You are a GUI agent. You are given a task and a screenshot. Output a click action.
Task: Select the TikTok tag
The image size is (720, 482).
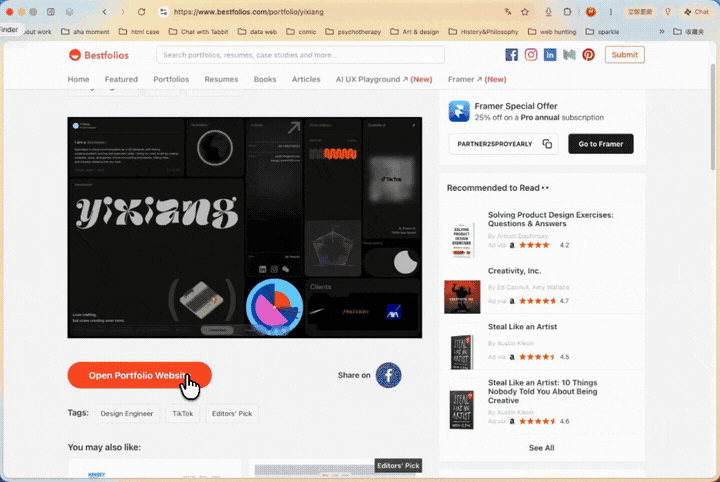(183, 414)
